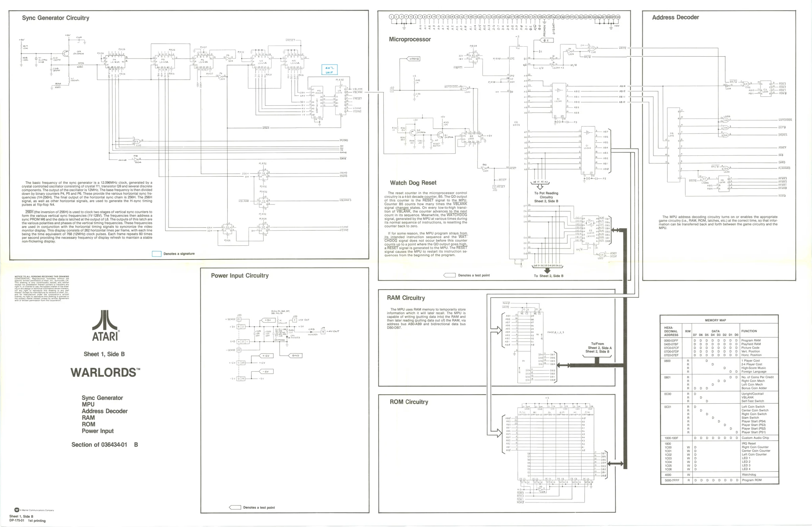Click the Warner Communications circular logo
This screenshot has width=812, height=527.
17,510
